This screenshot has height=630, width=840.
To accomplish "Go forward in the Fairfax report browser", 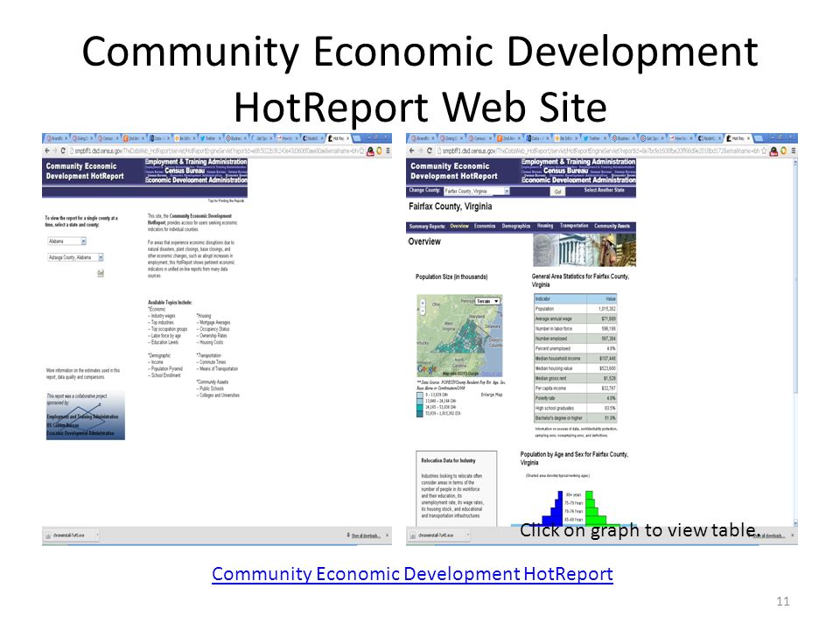I will click(x=420, y=151).
